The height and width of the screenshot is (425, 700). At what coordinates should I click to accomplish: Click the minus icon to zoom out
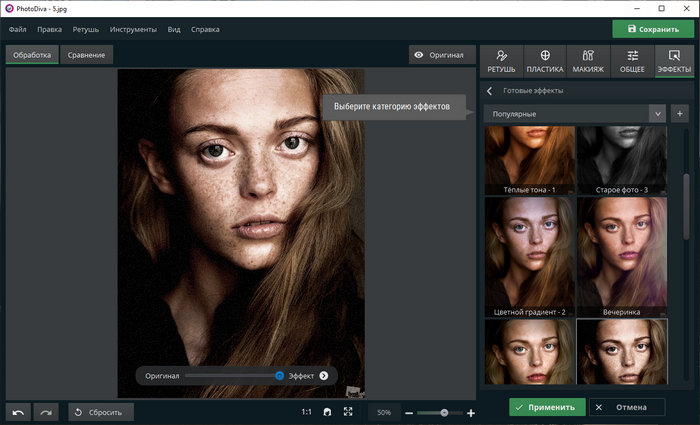point(409,412)
